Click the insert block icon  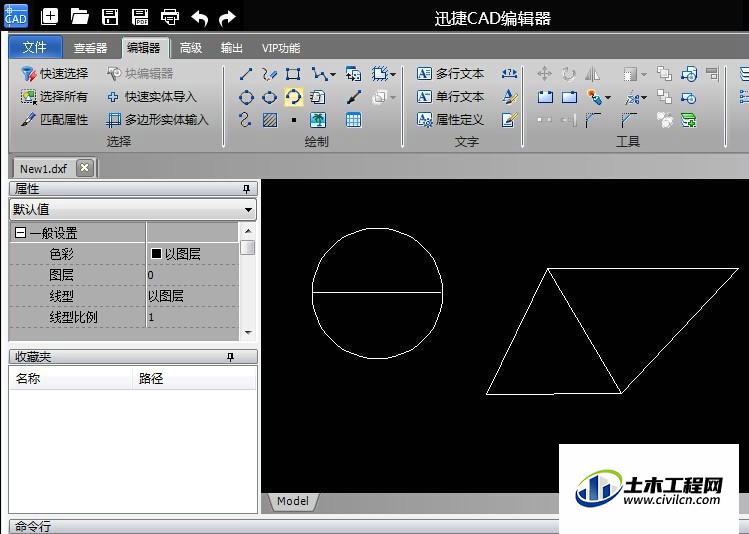click(x=353, y=74)
